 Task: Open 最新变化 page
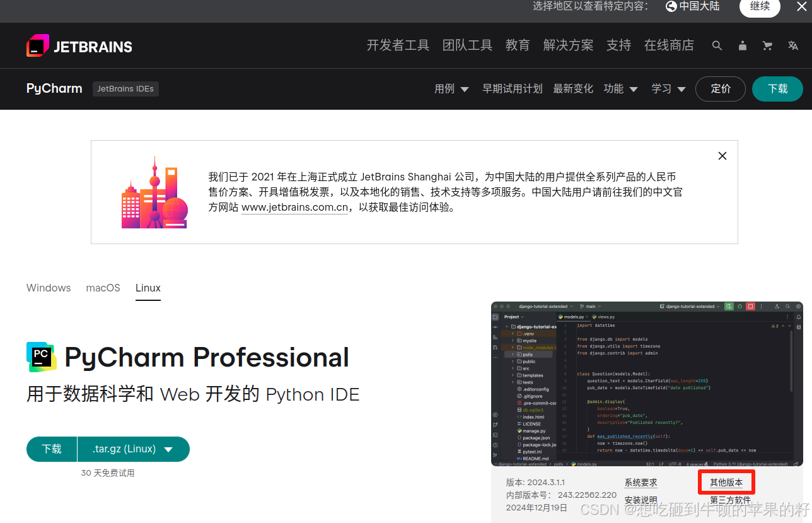pyautogui.click(x=573, y=89)
